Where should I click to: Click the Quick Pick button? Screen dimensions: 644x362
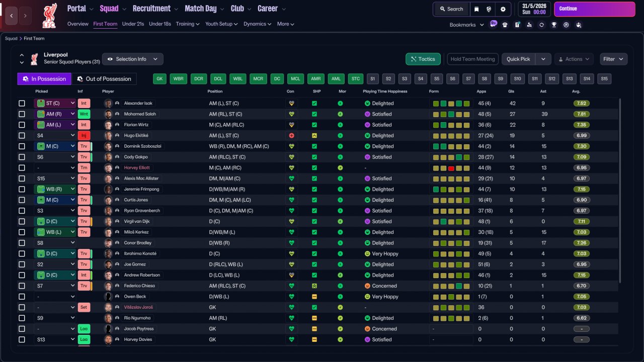pyautogui.click(x=519, y=59)
